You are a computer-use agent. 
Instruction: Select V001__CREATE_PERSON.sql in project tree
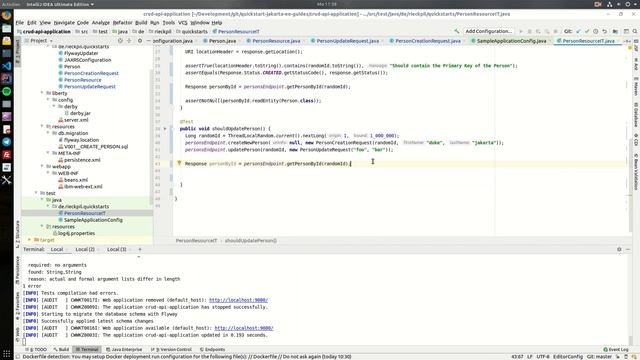point(96,146)
